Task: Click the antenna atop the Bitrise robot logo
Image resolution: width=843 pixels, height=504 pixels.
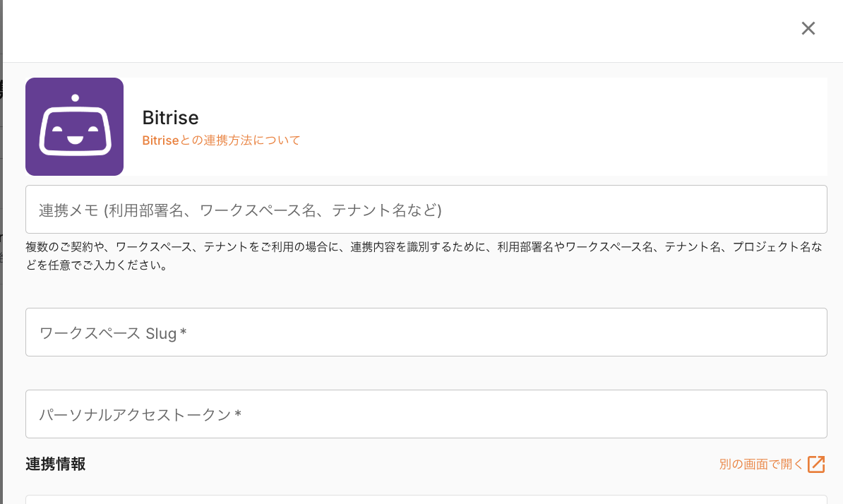Action: tap(74, 97)
